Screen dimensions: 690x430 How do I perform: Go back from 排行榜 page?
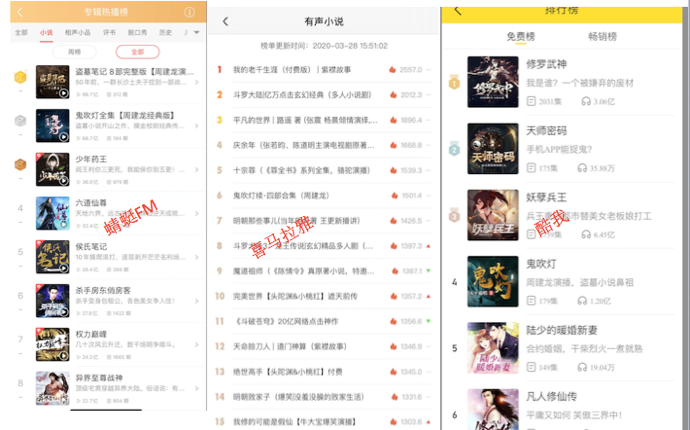coord(457,10)
